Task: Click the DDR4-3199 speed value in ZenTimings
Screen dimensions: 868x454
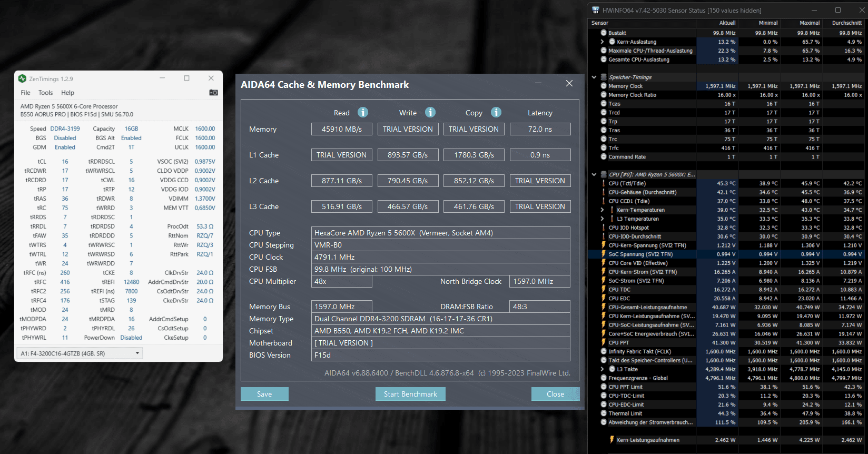Action: (65, 129)
